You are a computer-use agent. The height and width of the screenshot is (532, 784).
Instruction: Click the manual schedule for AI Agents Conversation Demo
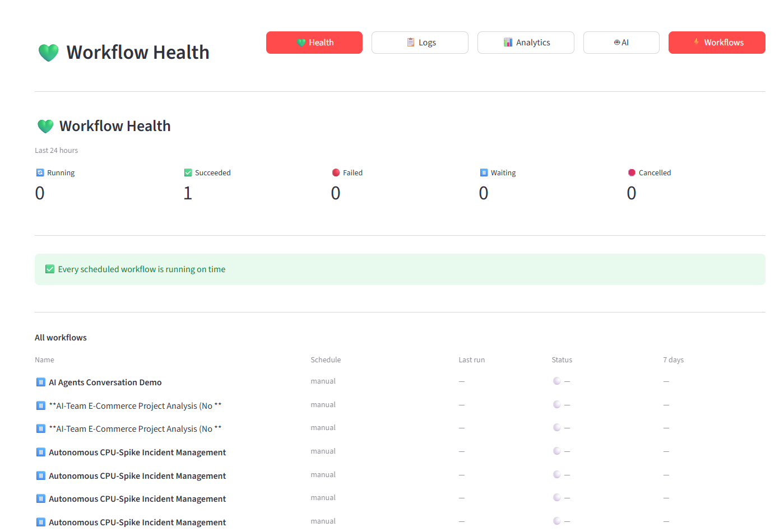pyautogui.click(x=323, y=381)
